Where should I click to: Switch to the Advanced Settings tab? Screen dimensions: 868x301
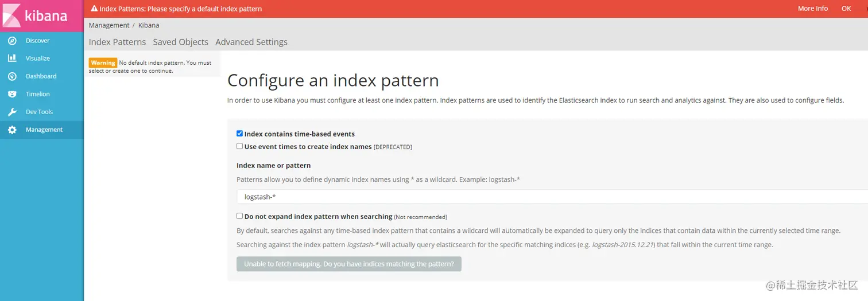click(251, 42)
